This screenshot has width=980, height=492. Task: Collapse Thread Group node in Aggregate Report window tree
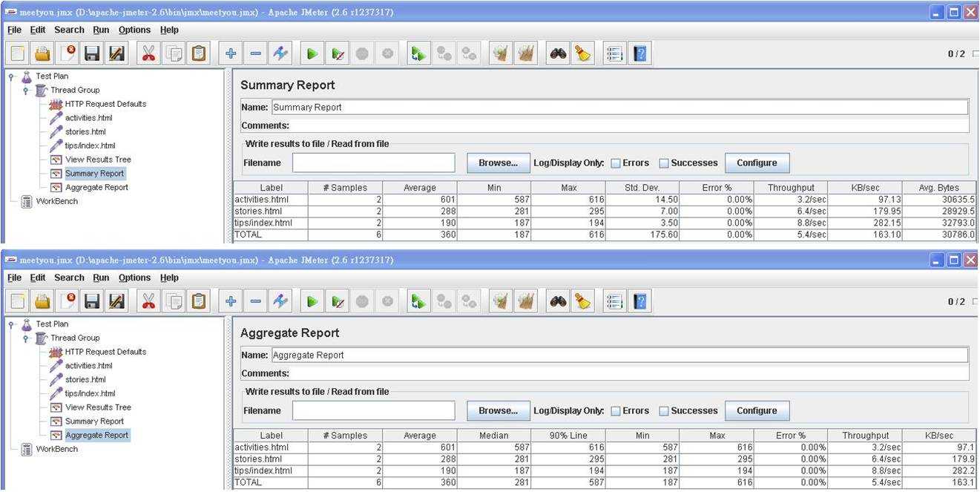coord(26,338)
